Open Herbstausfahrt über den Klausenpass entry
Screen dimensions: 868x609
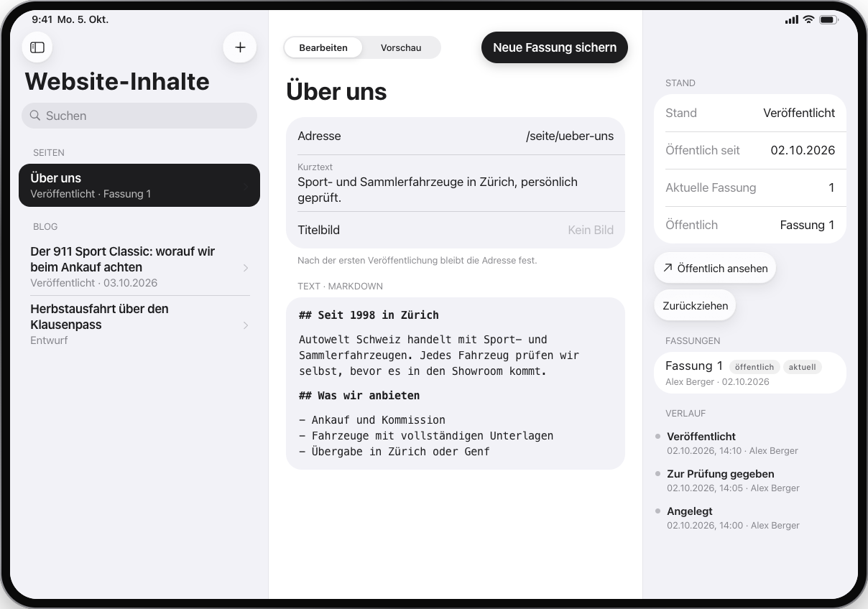pyautogui.click(x=139, y=324)
